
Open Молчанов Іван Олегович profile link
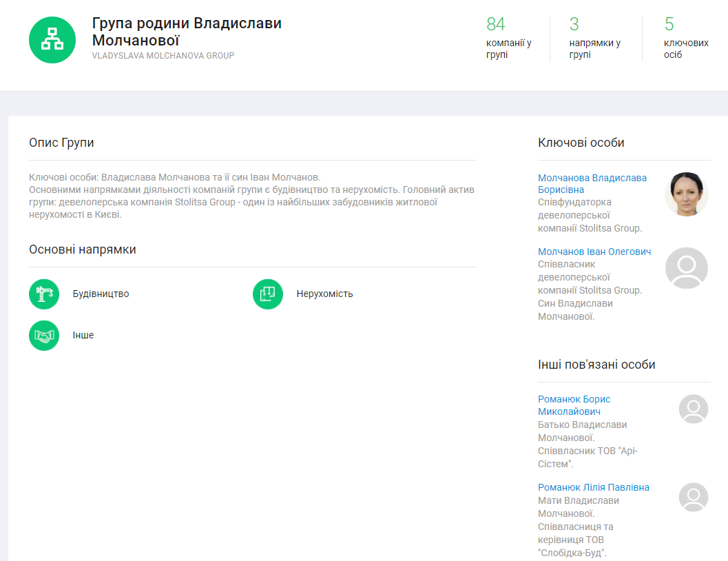coord(594,252)
